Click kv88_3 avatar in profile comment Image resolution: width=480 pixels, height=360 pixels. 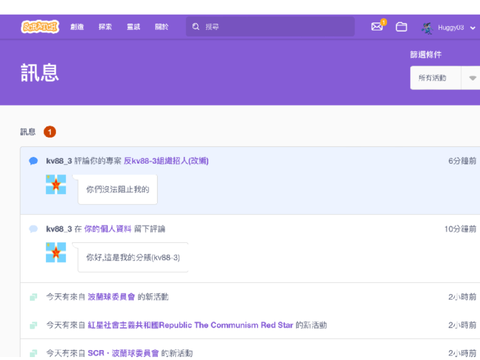click(56, 252)
